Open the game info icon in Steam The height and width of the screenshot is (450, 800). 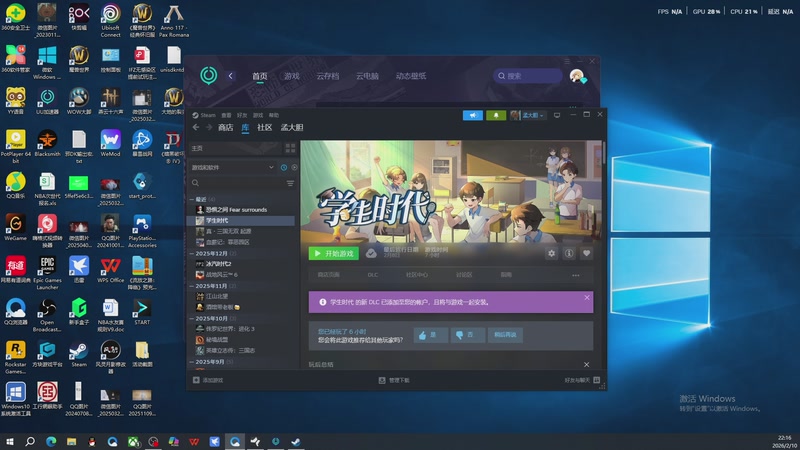pos(569,253)
